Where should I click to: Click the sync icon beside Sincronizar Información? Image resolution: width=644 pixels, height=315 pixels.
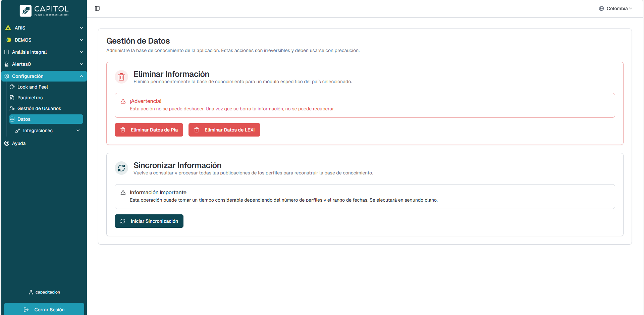click(x=121, y=168)
